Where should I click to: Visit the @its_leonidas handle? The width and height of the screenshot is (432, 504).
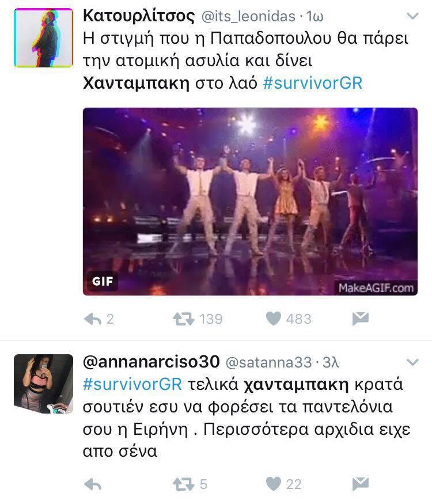pos(248,16)
